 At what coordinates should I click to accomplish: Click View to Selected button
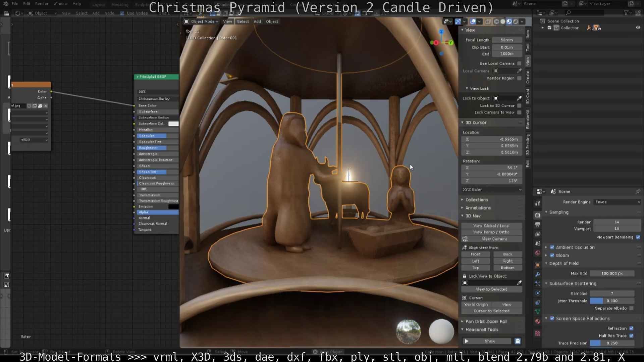tap(491, 289)
